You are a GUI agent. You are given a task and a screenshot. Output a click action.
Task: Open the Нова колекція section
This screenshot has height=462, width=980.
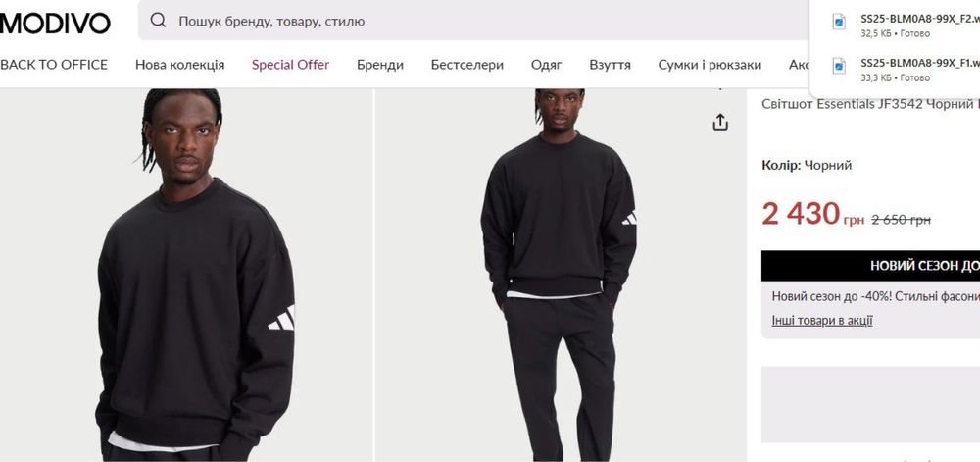click(180, 65)
